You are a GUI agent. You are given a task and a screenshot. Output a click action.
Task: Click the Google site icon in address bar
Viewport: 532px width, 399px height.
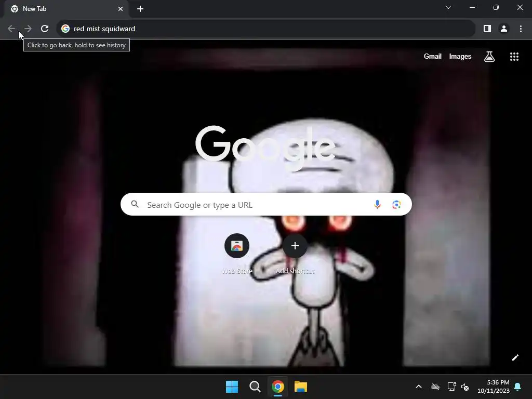point(65,29)
